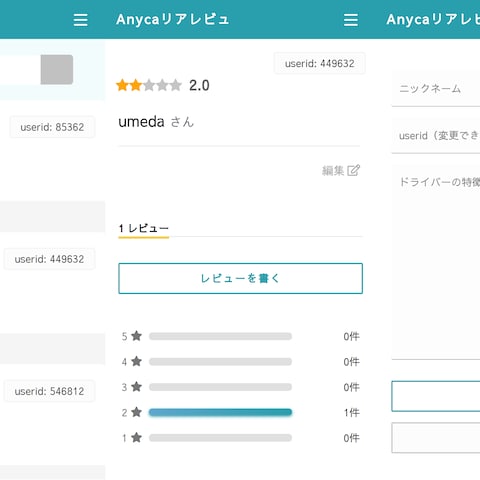The width and height of the screenshot is (480, 480).
Task: Click the 編集 edit pencil icon
Action: tap(353, 170)
